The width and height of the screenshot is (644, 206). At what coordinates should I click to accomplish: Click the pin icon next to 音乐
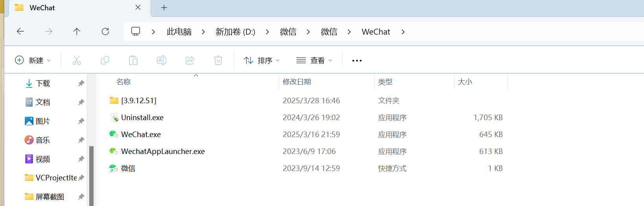click(81, 140)
